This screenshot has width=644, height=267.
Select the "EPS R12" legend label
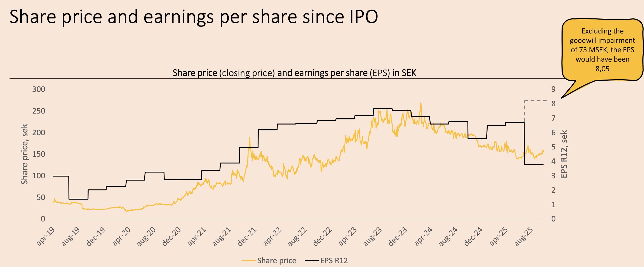tap(334, 261)
